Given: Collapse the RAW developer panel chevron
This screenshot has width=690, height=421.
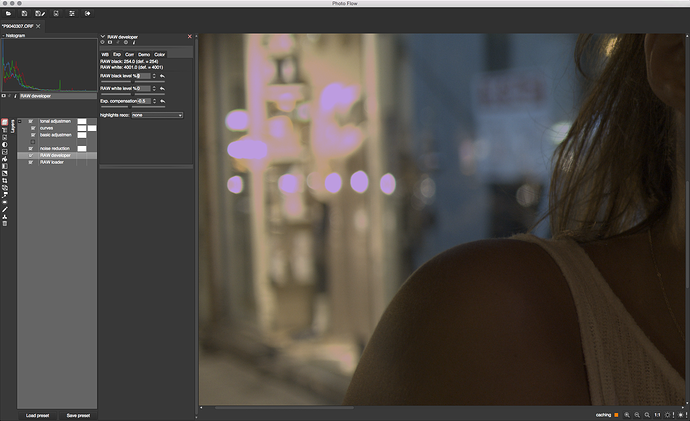Looking at the screenshot, I should [103, 38].
